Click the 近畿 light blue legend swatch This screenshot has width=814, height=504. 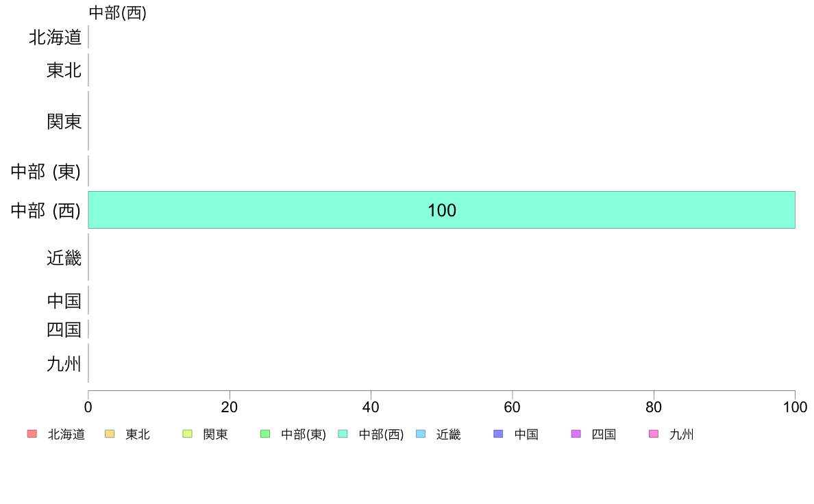421,434
